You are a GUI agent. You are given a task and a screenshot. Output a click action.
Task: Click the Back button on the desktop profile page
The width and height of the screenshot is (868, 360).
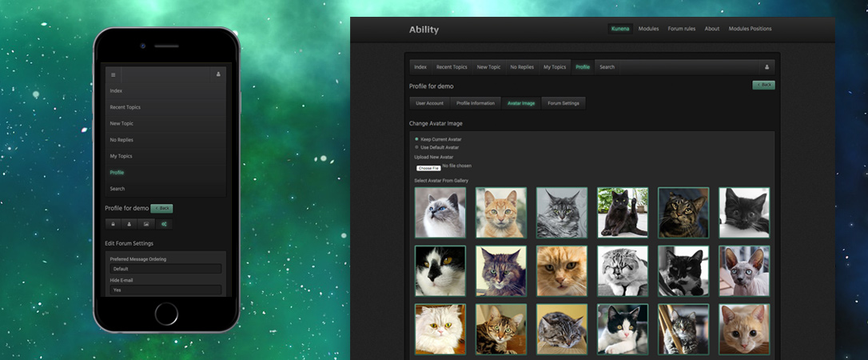[763, 85]
